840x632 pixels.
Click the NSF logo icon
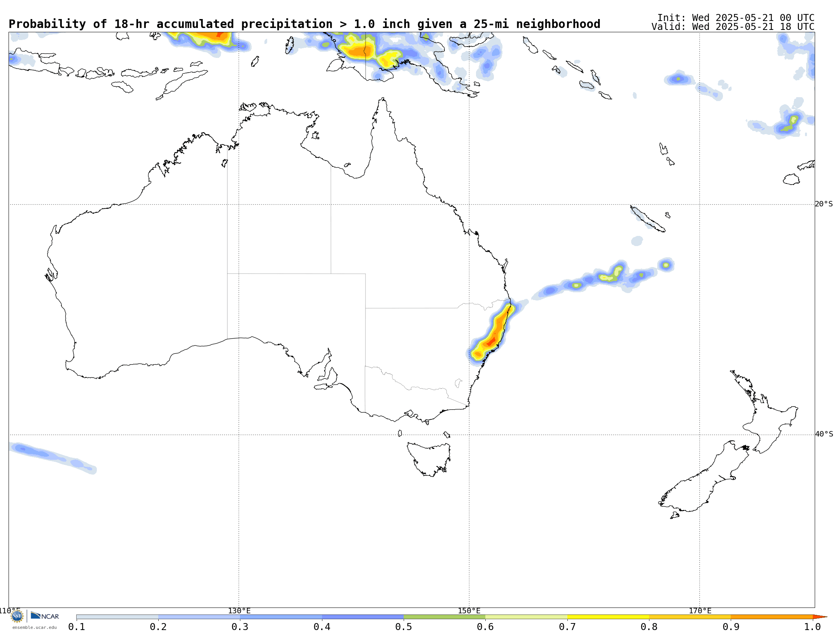17,616
